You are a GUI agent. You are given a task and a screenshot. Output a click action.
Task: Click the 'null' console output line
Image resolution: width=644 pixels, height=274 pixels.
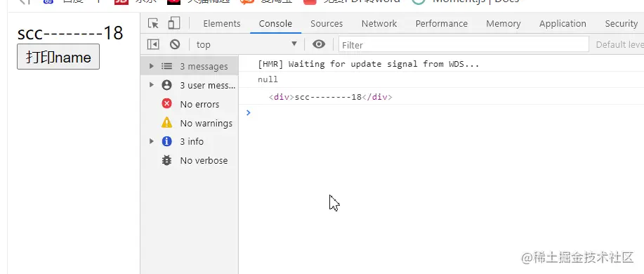[x=268, y=79]
